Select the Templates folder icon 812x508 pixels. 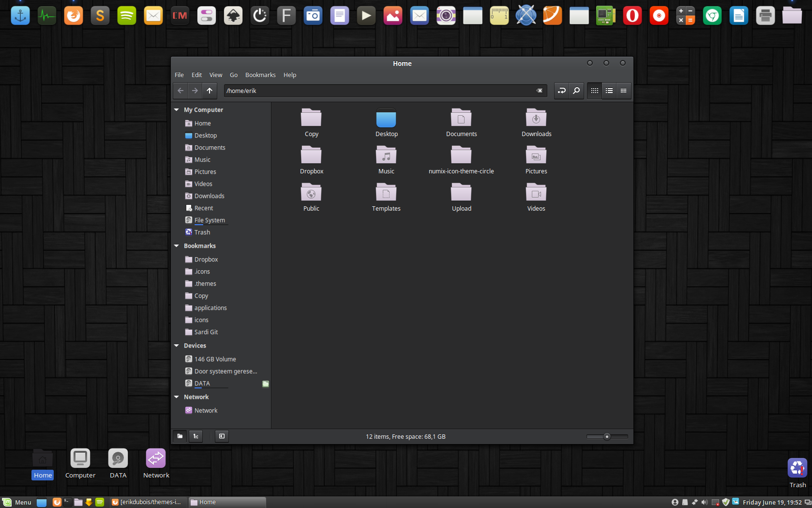click(386, 192)
